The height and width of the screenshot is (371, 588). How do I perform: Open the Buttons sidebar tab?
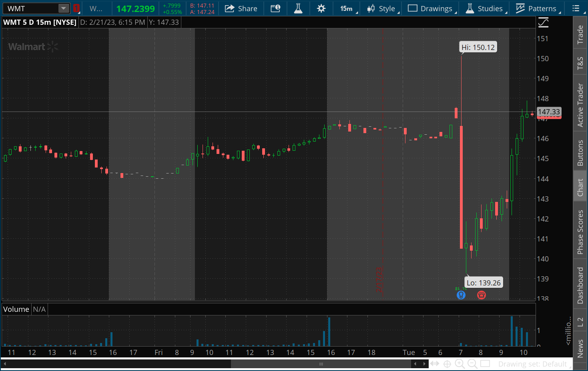coord(580,153)
